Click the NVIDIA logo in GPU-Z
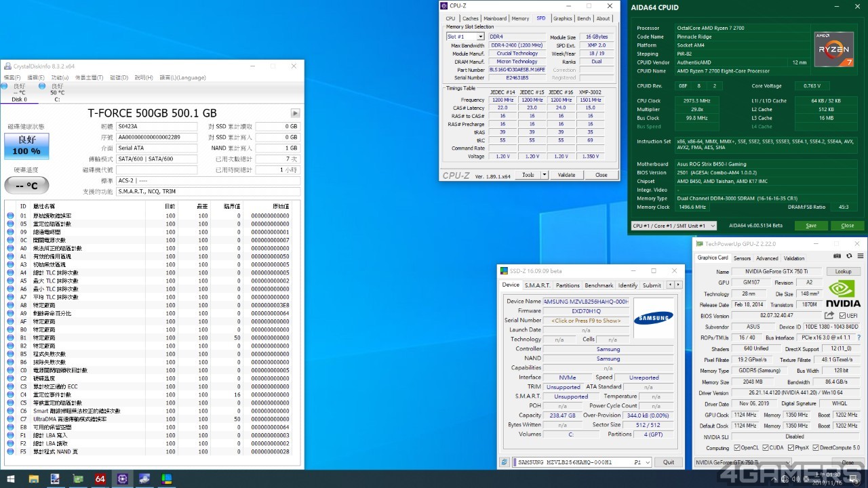Viewport: 868px width, 488px height. click(x=843, y=292)
